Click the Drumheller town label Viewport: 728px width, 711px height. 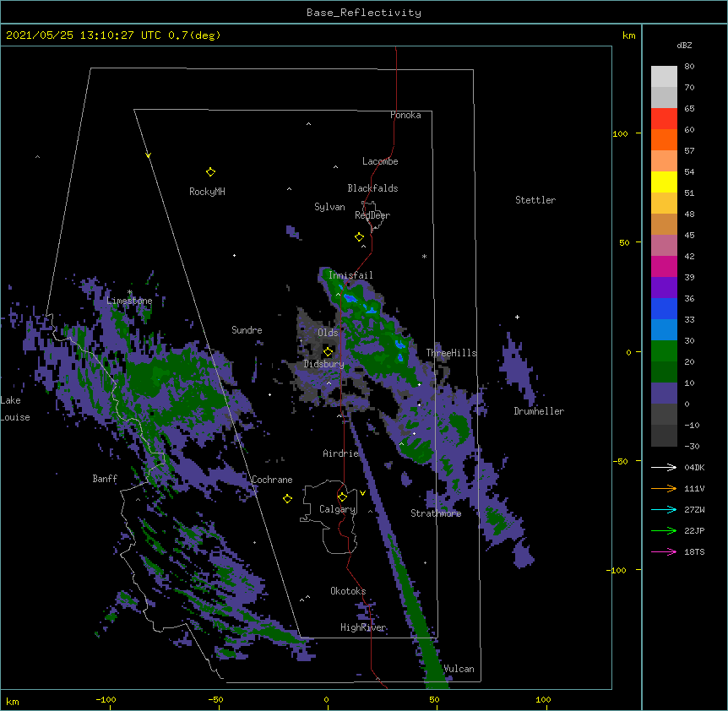coord(539,411)
